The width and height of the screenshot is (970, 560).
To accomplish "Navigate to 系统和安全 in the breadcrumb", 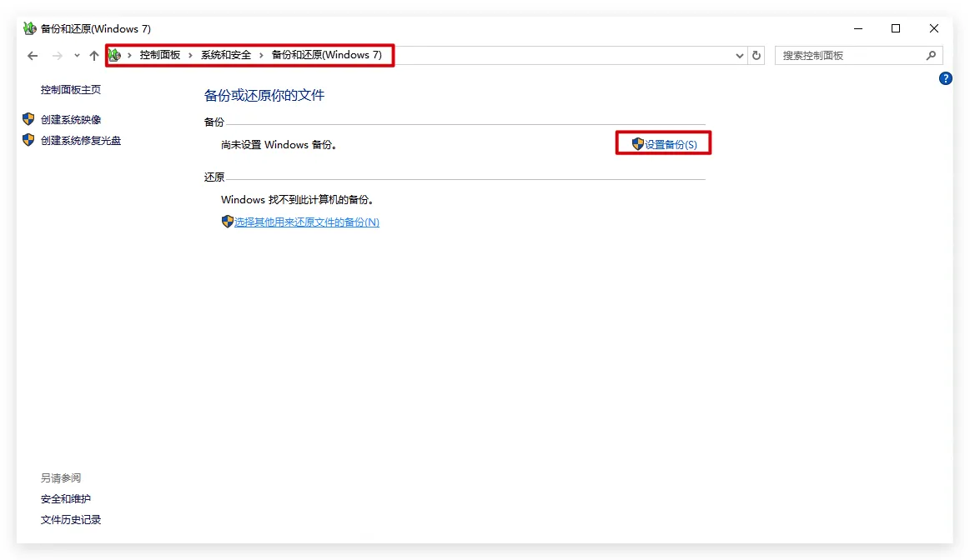I will 225,55.
